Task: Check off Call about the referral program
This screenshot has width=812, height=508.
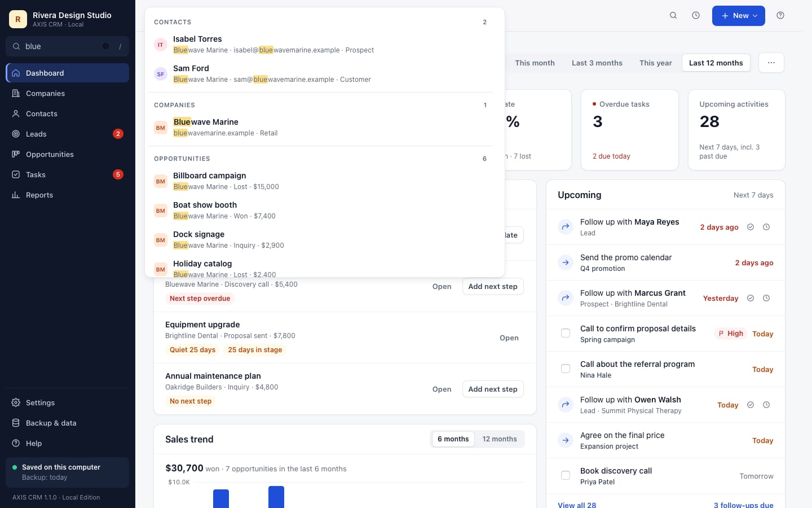Action: point(566,369)
